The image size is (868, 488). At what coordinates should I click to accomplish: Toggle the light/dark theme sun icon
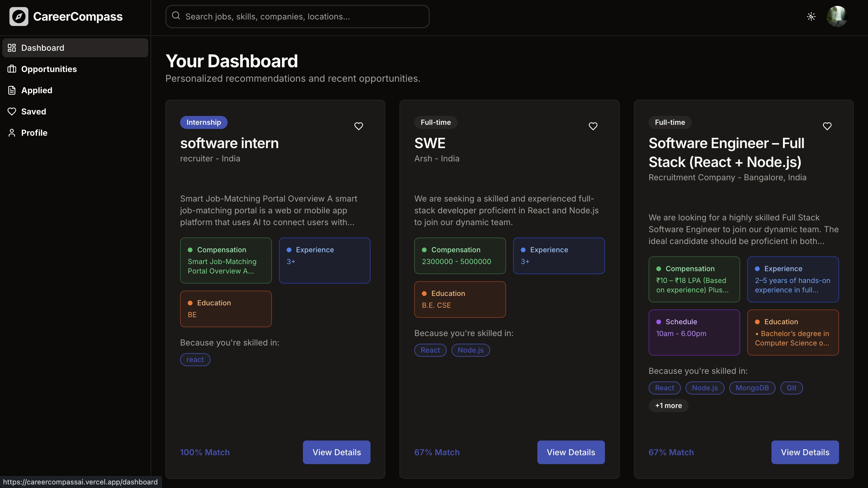[811, 17]
